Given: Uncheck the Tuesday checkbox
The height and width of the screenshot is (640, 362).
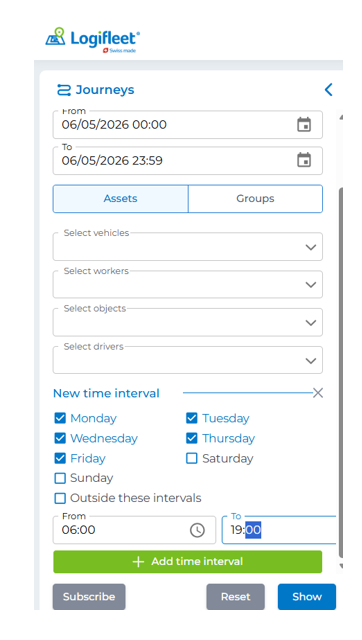Looking at the screenshot, I should click(x=191, y=418).
